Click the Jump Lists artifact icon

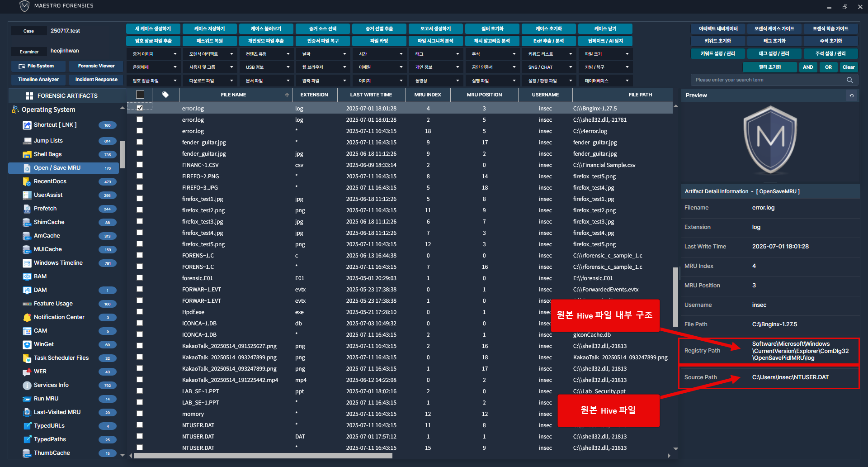point(27,141)
